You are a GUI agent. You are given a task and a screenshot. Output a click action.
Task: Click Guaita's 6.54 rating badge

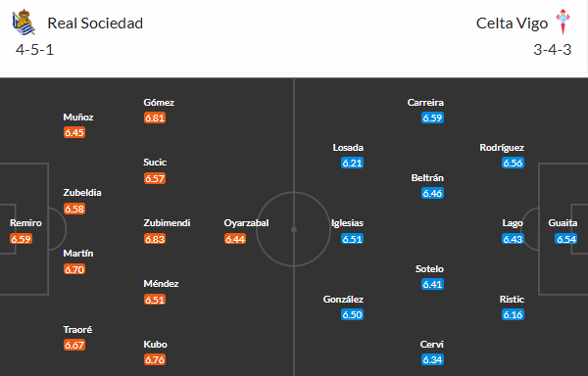click(x=565, y=239)
